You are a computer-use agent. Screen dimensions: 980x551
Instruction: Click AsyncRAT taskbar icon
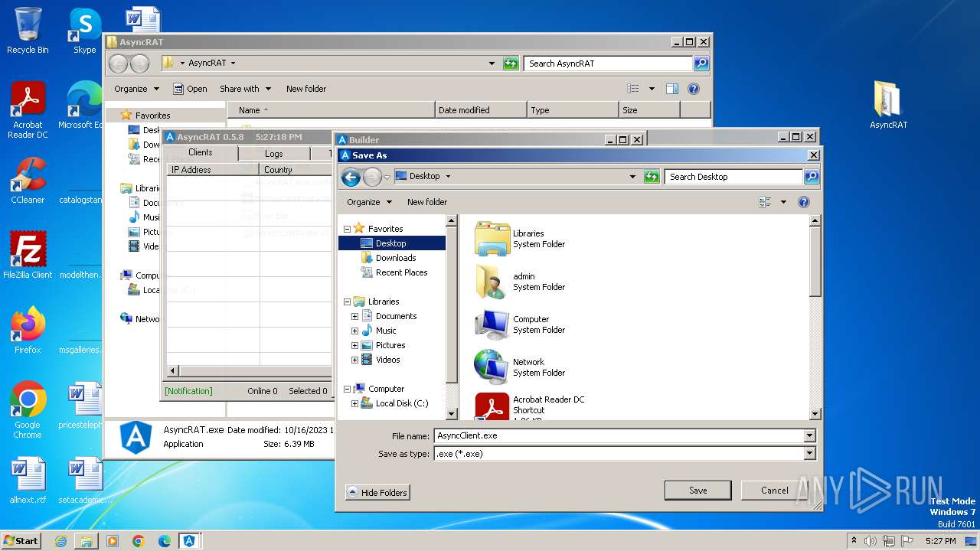pyautogui.click(x=189, y=541)
